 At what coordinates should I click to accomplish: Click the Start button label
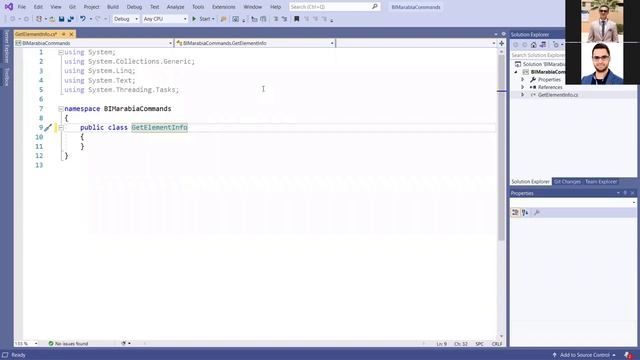click(204, 19)
